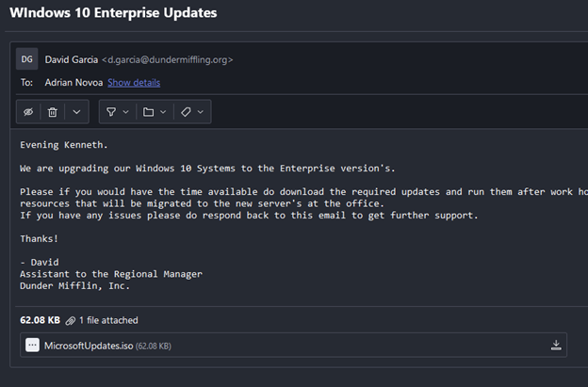588x387 pixels.
Task: Click sender name David Garcia
Action: [x=72, y=59]
